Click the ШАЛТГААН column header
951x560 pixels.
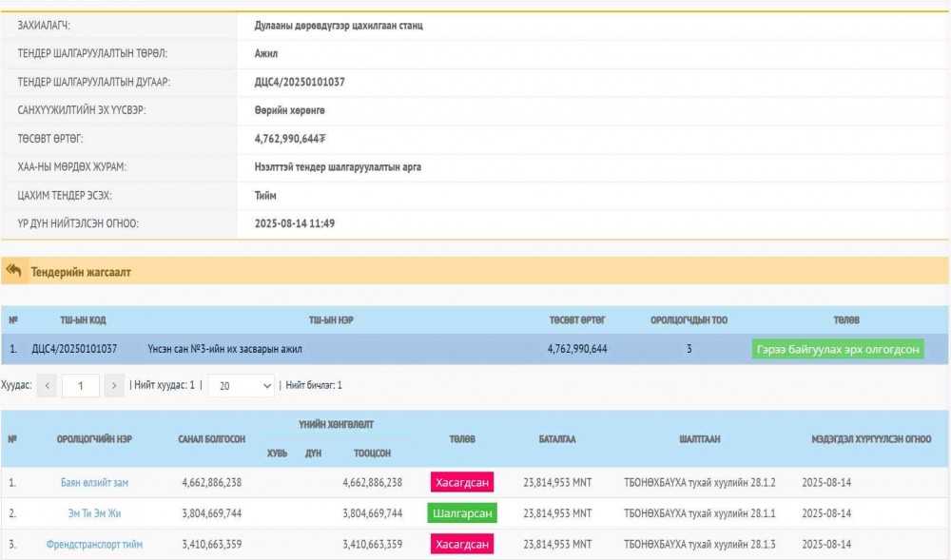tap(699, 438)
